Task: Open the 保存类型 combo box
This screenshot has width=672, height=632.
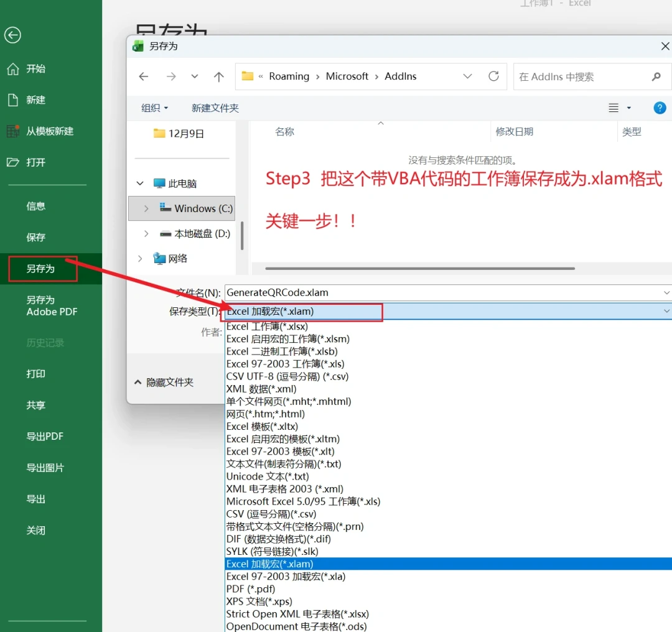Action: click(x=448, y=312)
